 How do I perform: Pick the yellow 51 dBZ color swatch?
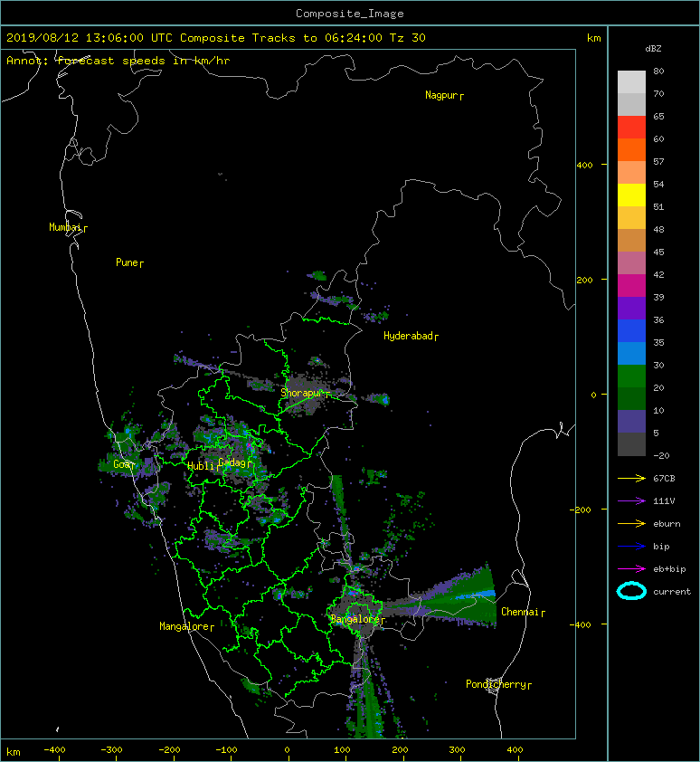click(631, 195)
